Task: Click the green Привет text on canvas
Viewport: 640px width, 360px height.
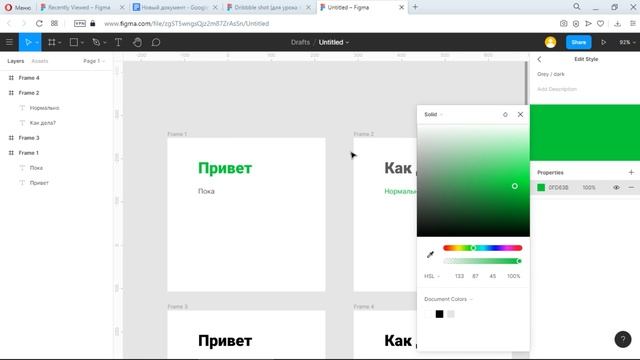Action: coord(225,168)
